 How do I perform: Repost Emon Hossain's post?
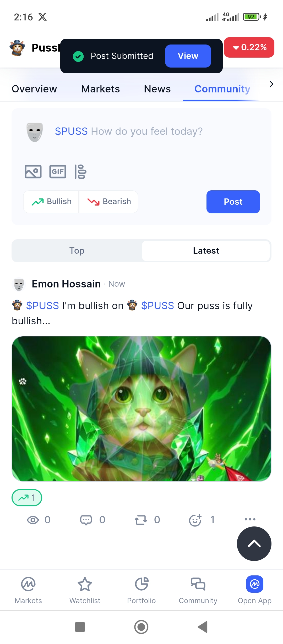coord(141,520)
